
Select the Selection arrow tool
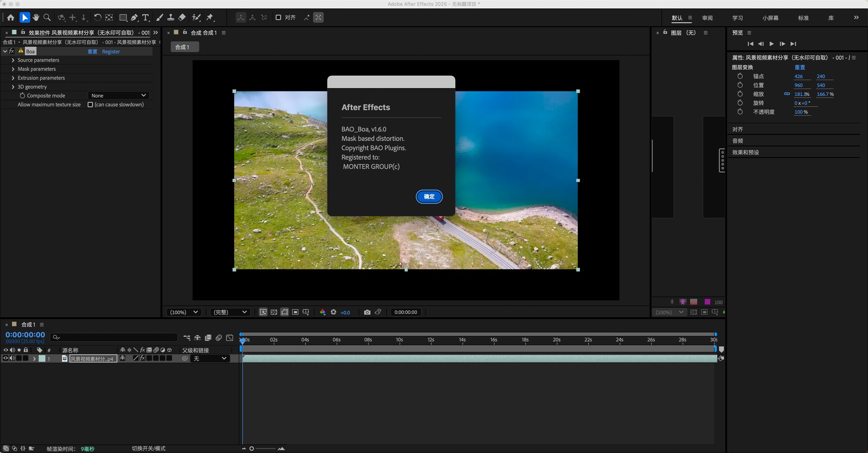click(25, 18)
